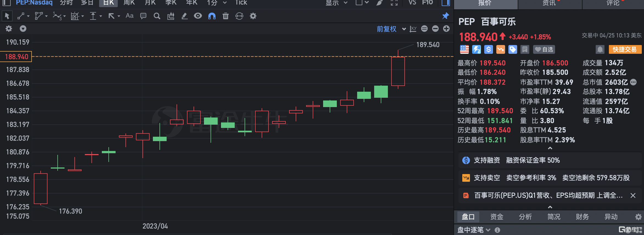Expand the round chart dropdown button

(23, 29)
